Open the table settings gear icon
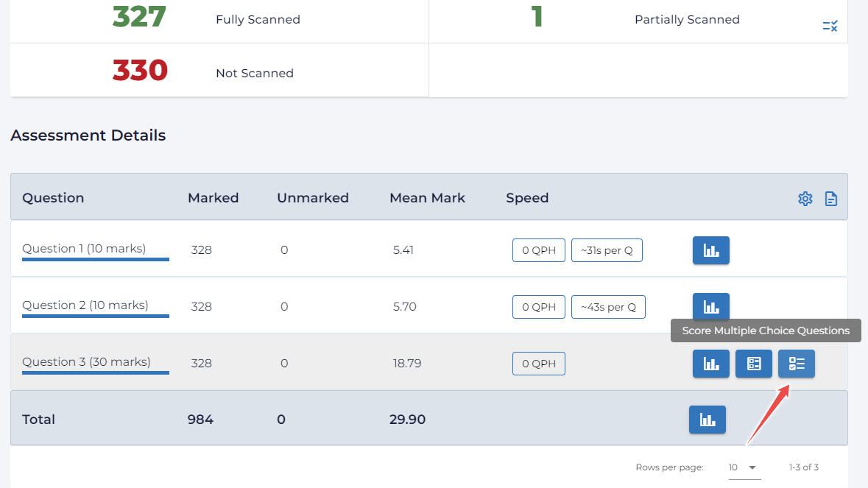The image size is (868, 488). [x=805, y=198]
